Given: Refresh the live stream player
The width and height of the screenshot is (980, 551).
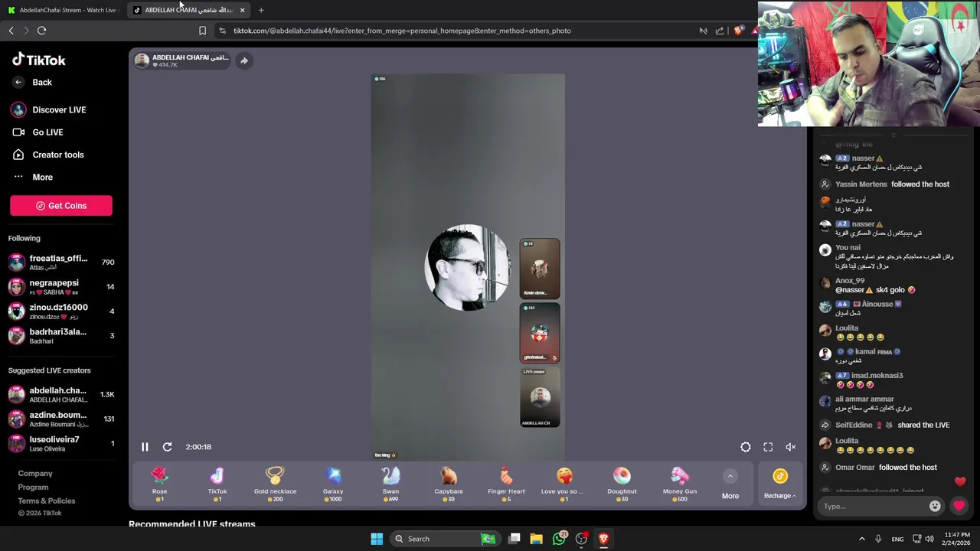Looking at the screenshot, I should coord(167,447).
